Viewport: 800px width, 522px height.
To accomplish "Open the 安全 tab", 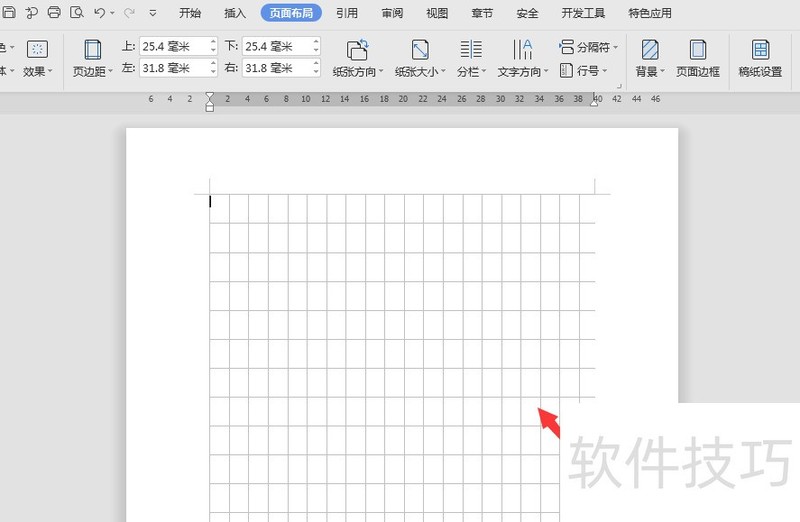I will [527, 13].
